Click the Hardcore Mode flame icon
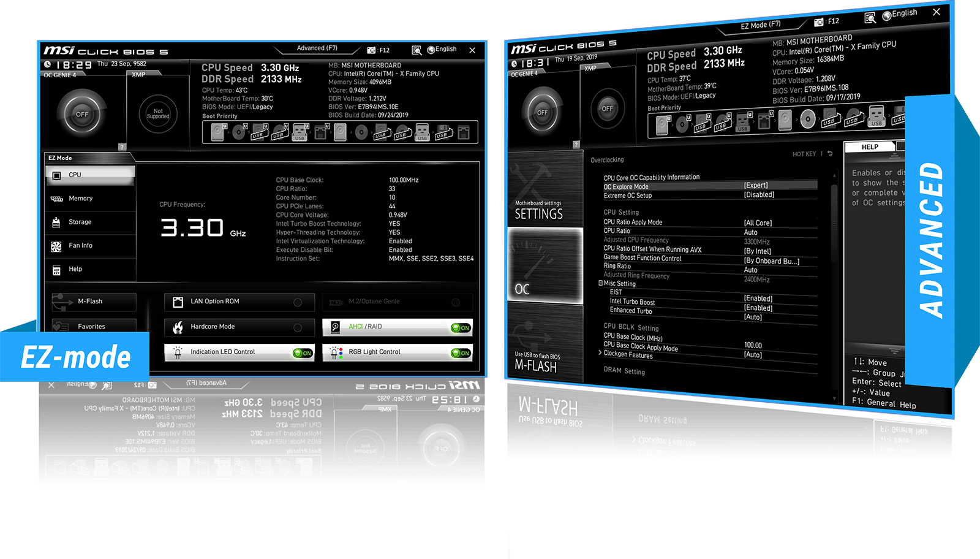 178,327
